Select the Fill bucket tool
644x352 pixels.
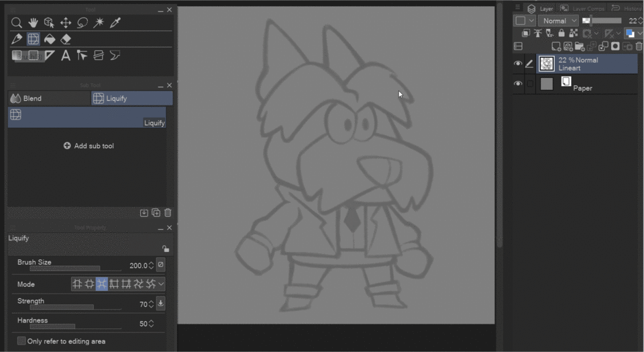pos(49,39)
